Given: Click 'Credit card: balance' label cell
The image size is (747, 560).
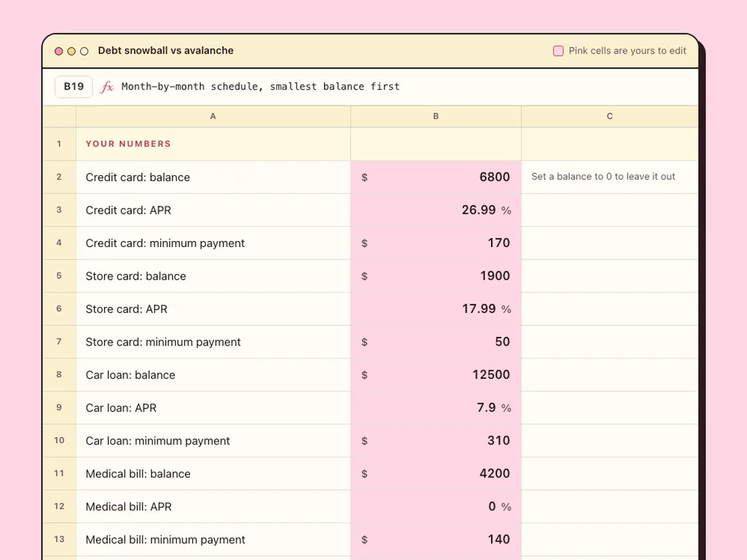Looking at the screenshot, I should point(213,177).
